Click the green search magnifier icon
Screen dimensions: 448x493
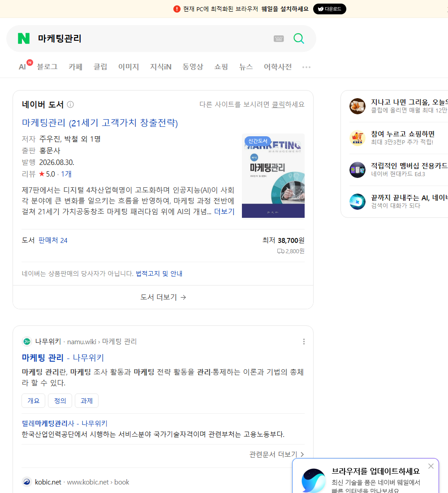click(x=299, y=39)
